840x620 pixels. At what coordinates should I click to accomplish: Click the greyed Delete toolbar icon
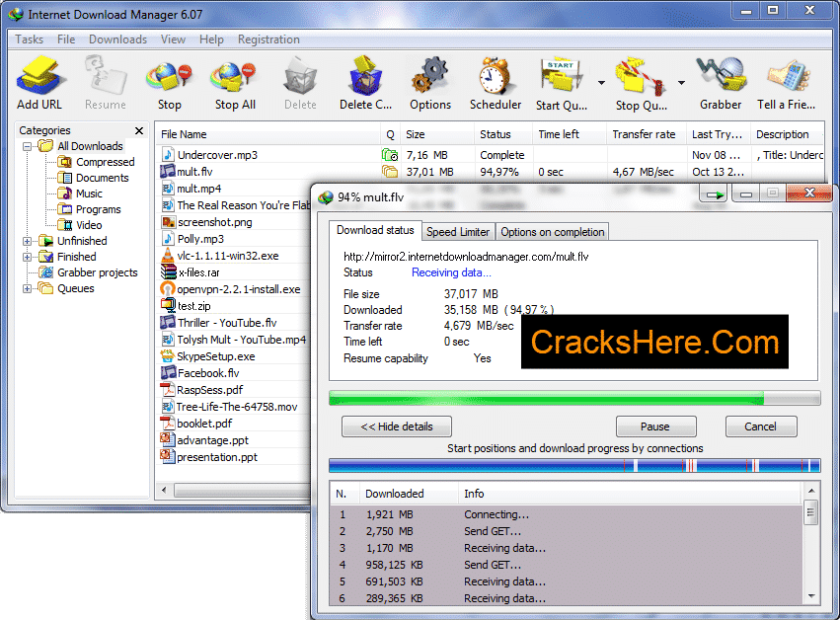pyautogui.click(x=300, y=77)
